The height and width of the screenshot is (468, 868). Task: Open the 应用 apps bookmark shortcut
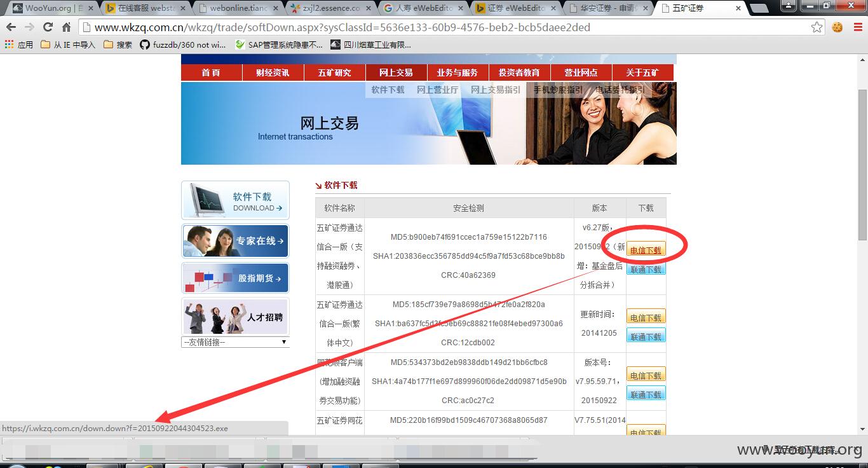pyautogui.click(x=19, y=45)
